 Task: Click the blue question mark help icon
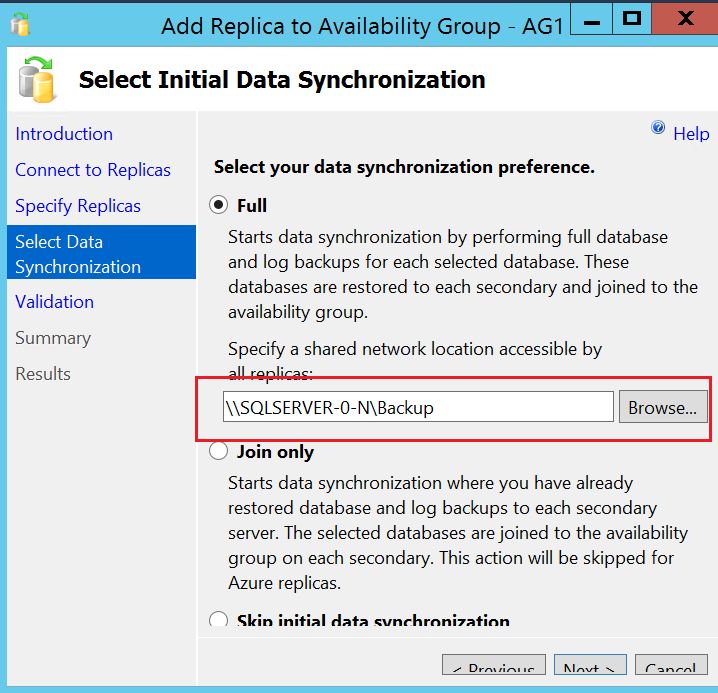pos(658,128)
